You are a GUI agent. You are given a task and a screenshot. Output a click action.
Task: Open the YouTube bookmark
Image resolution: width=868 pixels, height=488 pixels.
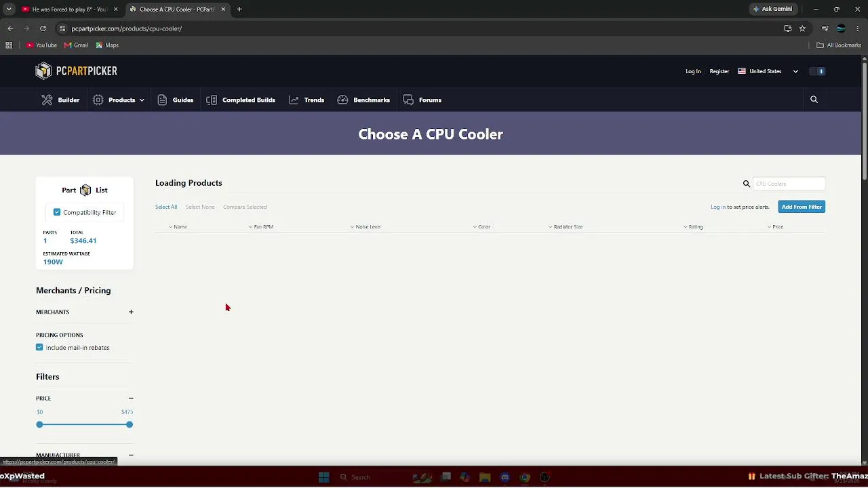[x=41, y=45]
